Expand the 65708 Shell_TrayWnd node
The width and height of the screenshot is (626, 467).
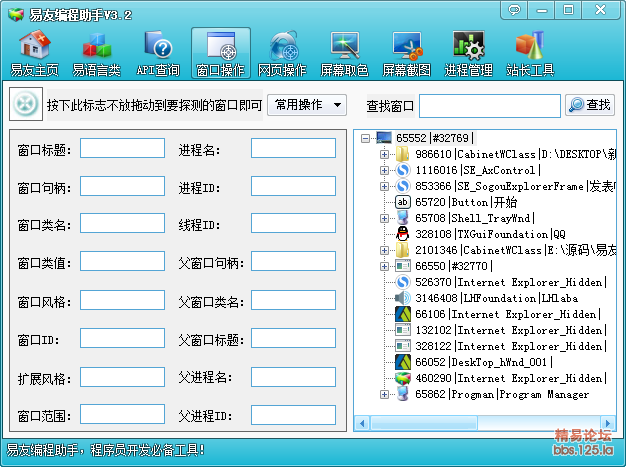384,218
